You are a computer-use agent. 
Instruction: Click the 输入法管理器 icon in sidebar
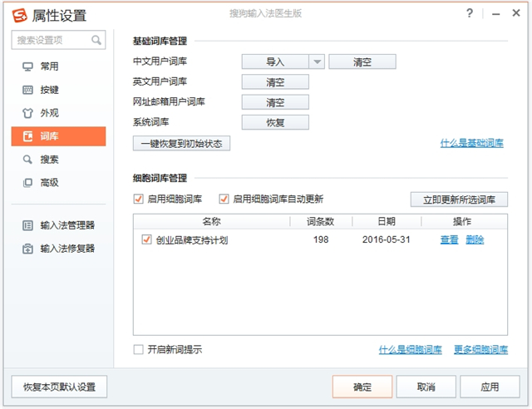[x=27, y=224]
